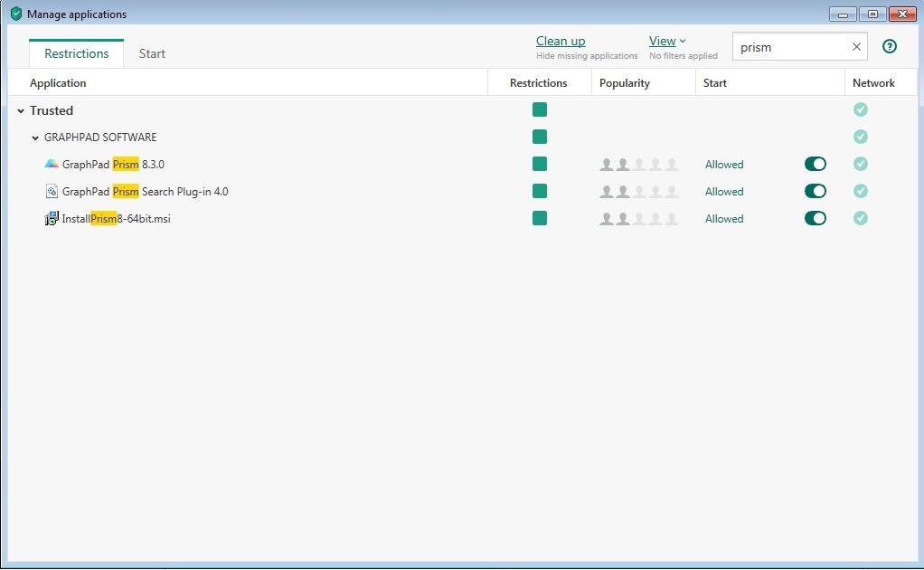Toggle start switch for GraphPad Prism 8.3.0
924x570 pixels.
point(815,164)
